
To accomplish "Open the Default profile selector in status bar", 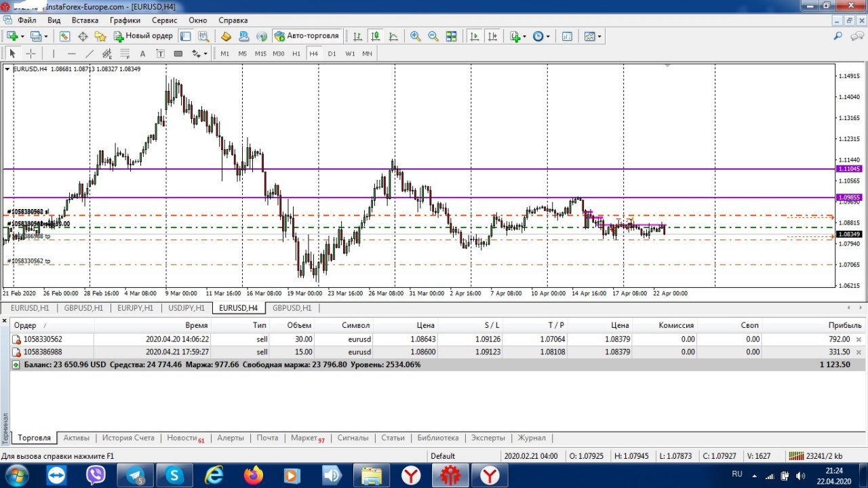I will tap(443, 456).
